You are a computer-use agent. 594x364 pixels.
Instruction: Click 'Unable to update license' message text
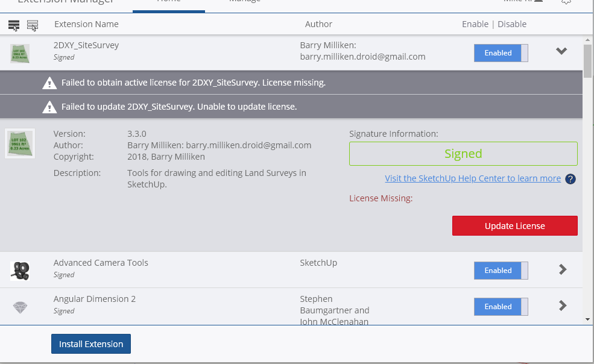click(247, 107)
